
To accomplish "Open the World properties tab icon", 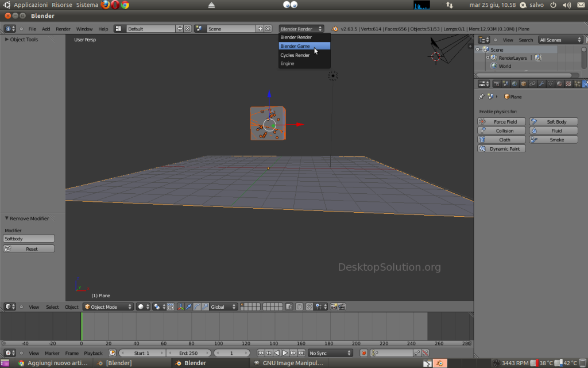I will point(514,84).
